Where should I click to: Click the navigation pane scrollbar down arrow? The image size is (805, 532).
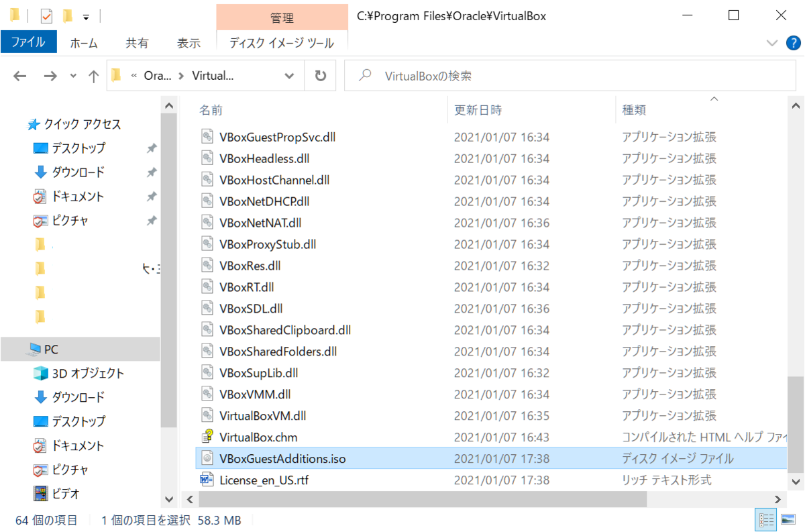click(169, 500)
